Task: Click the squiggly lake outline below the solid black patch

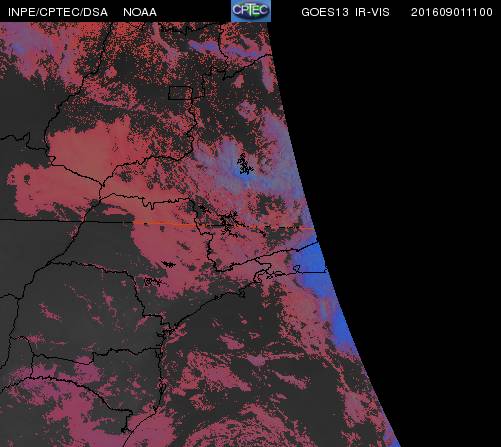Action: tap(153, 282)
